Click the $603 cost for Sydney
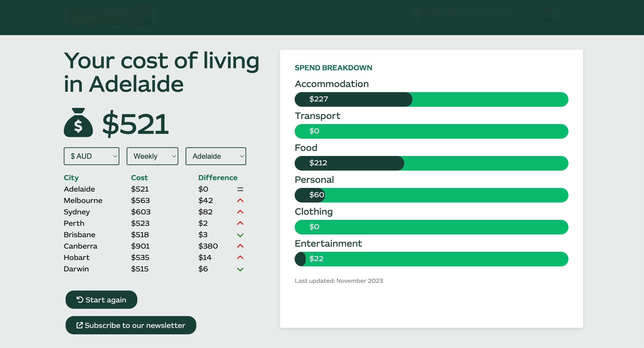This screenshot has height=348, width=644. (141, 212)
